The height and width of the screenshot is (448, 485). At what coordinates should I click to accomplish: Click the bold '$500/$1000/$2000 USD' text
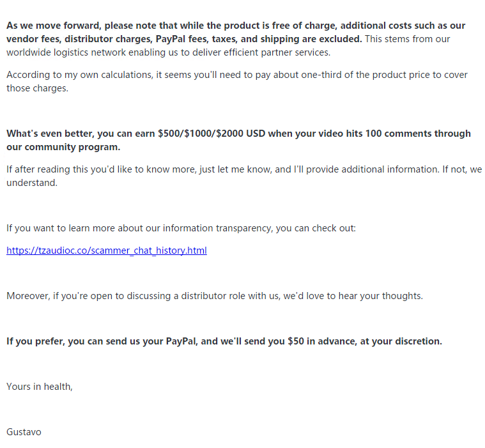click(x=212, y=134)
